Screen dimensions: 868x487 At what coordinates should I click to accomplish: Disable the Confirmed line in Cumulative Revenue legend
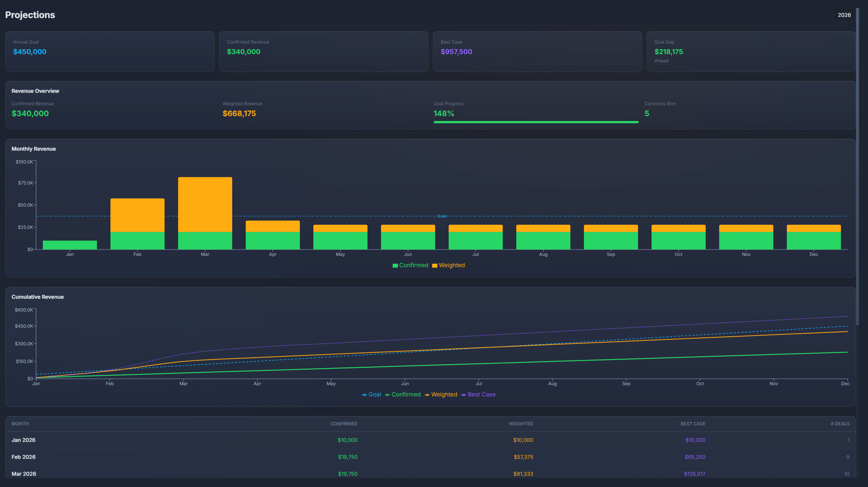point(402,394)
